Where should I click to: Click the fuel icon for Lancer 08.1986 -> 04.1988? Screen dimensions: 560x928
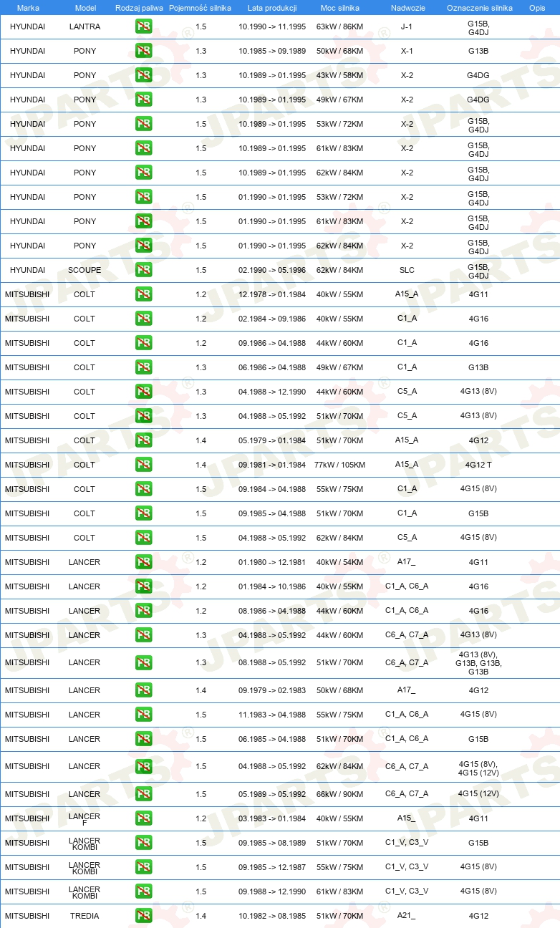(143, 612)
